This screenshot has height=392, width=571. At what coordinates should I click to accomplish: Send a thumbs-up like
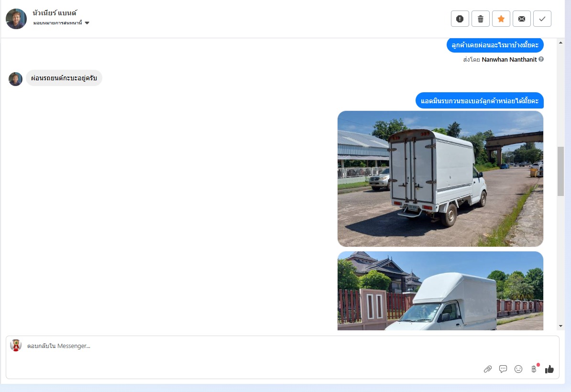(x=549, y=370)
